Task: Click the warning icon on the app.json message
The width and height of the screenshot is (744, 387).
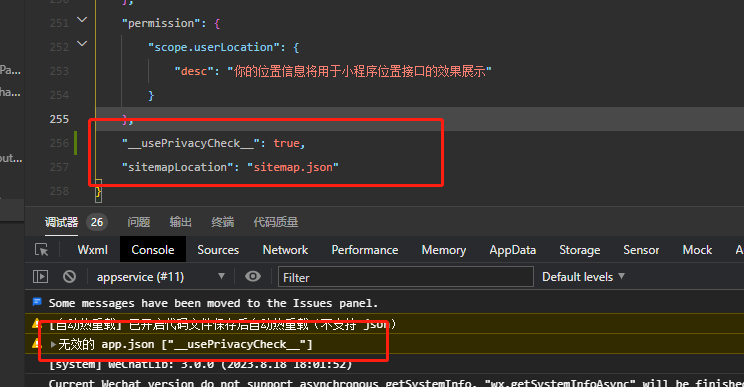Action: pyautogui.click(x=36, y=343)
